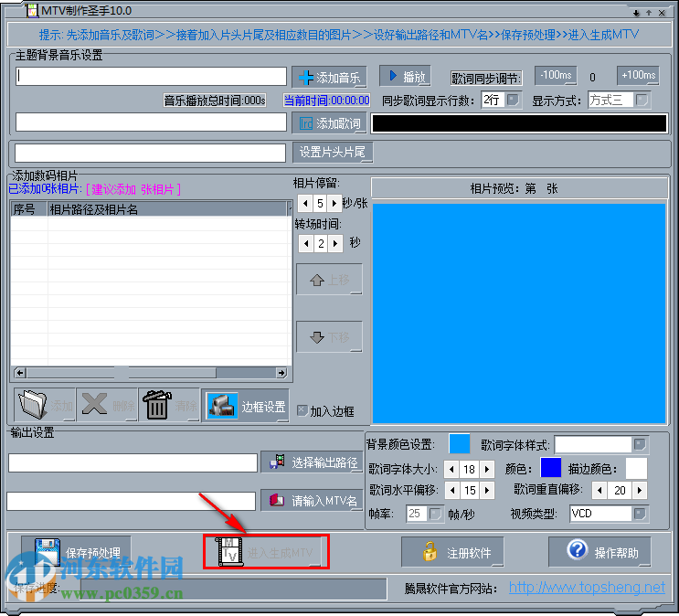This screenshot has width=679, height=616.
Task: Open the 帧率 frame rate dropdown
Action: pyautogui.click(x=435, y=514)
